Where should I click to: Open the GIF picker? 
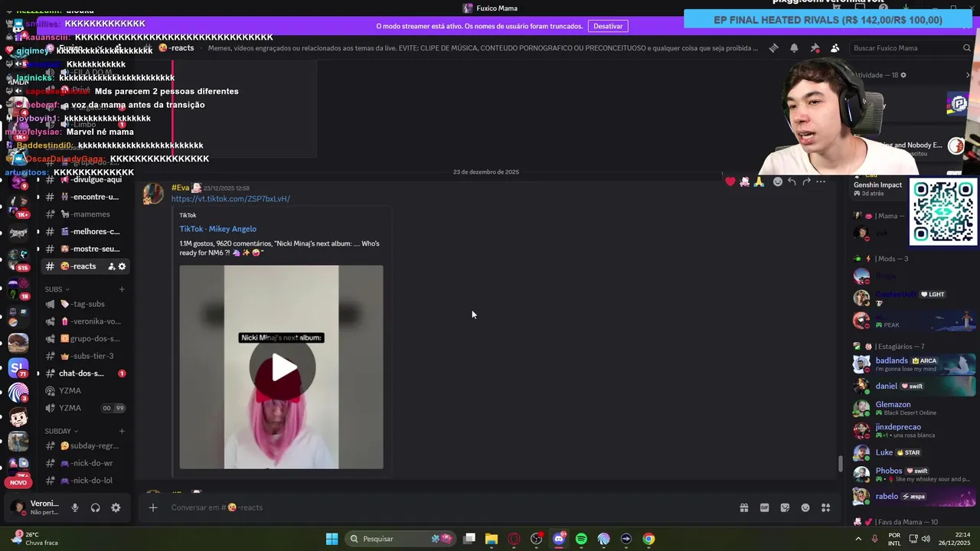pos(764,507)
